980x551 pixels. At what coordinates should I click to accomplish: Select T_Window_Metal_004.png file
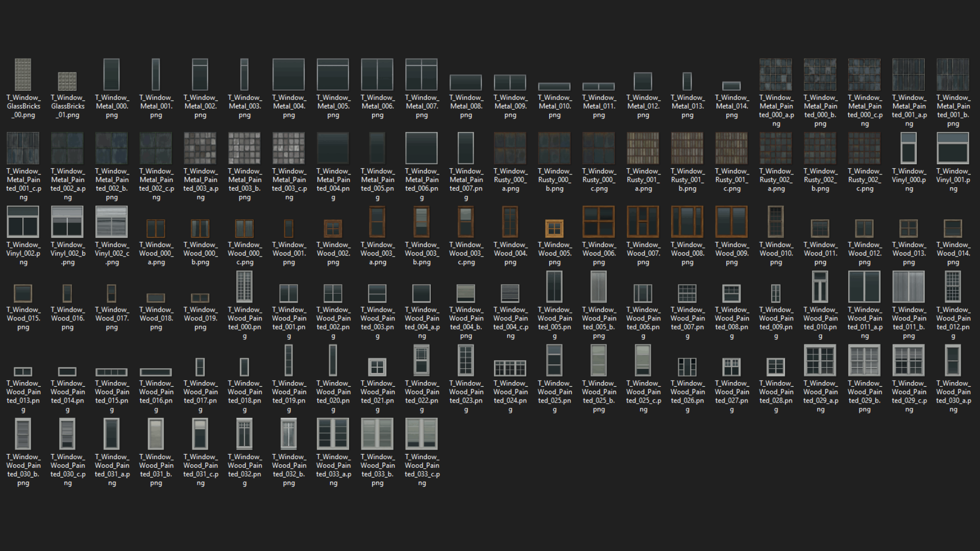288,74
